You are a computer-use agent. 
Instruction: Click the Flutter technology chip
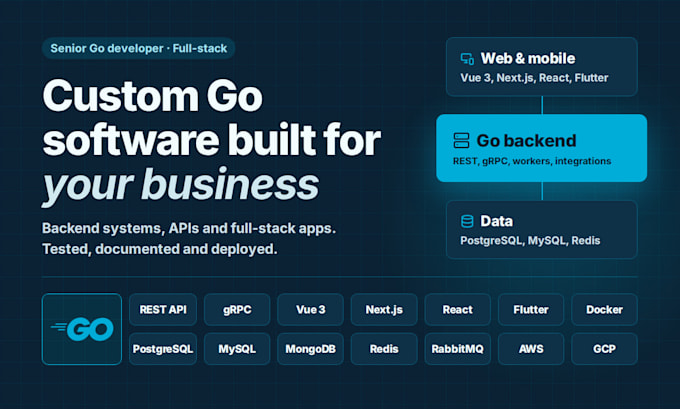tap(531, 310)
